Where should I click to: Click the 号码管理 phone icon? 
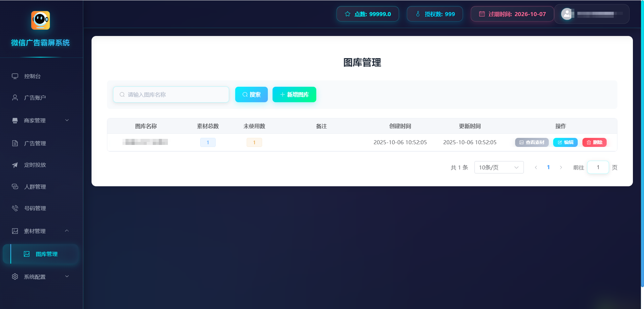[15, 208]
